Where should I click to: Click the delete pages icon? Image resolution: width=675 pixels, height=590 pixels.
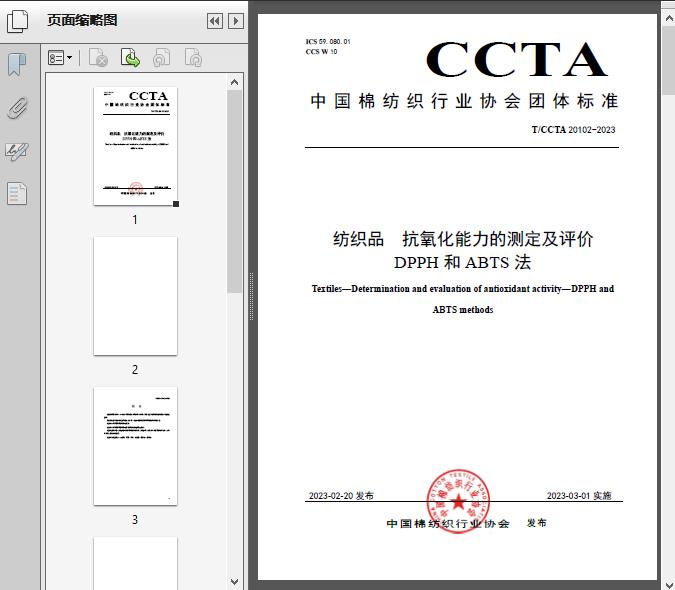coord(98,58)
